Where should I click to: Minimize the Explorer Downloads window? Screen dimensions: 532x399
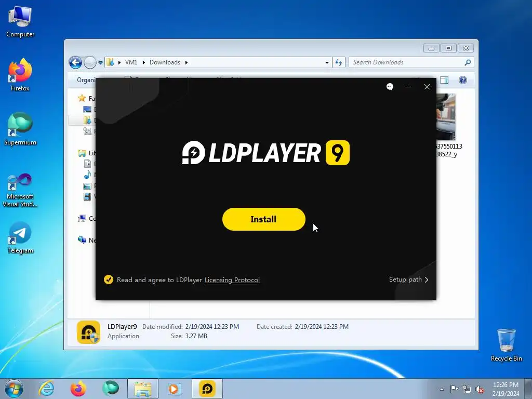(x=431, y=48)
